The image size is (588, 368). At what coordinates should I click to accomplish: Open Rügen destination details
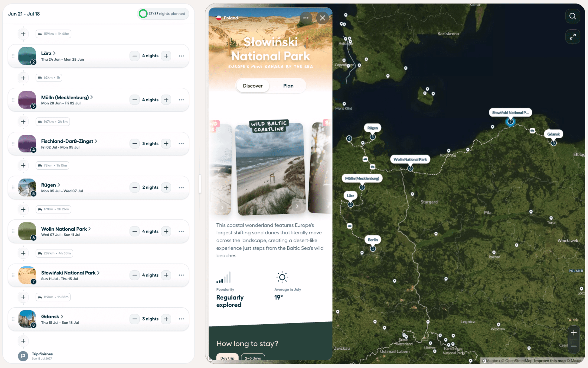[x=50, y=185]
